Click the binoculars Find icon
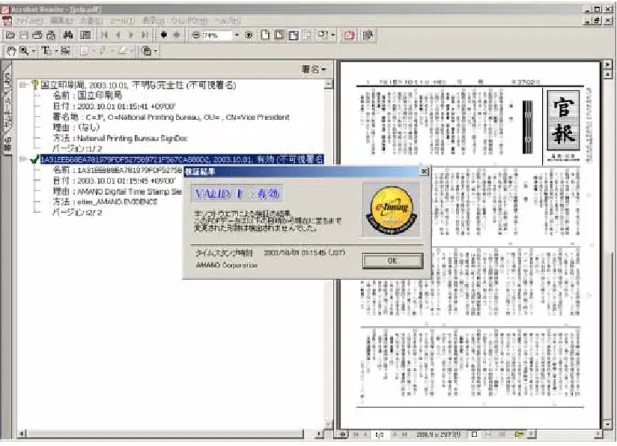The width and height of the screenshot is (617, 446). click(68, 35)
